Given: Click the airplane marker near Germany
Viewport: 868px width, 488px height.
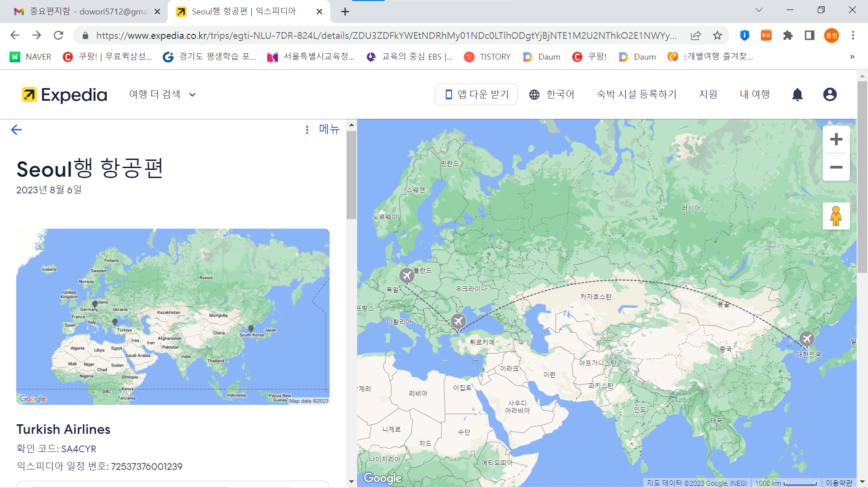Looking at the screenshot, I should coord(406,275).
